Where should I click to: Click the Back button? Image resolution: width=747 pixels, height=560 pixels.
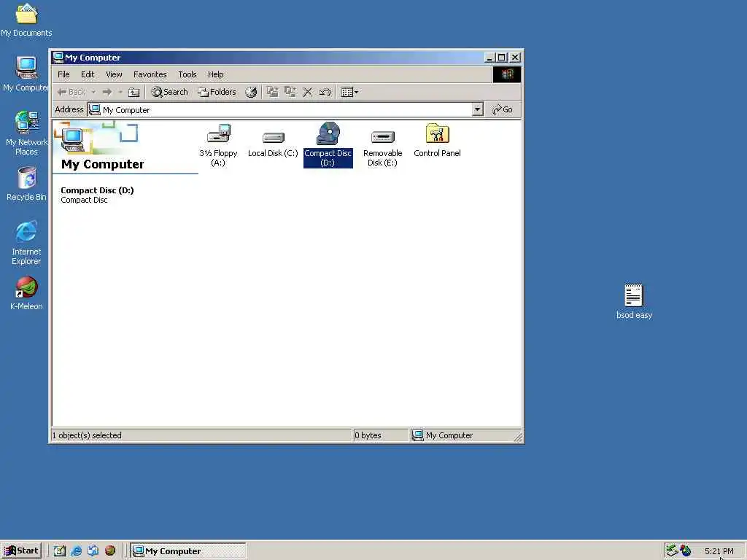(x=71, y=93)
